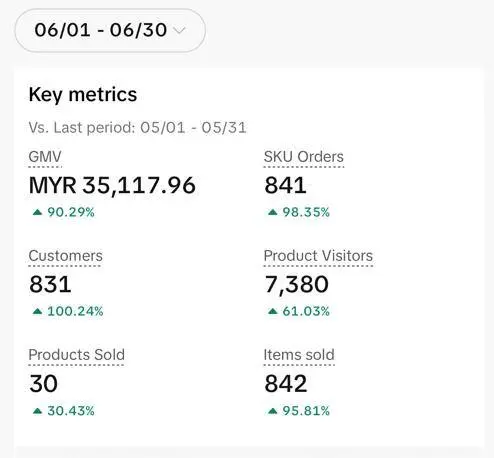Click the GMV 90.29% increase arrow

click(x=37, y=212)
